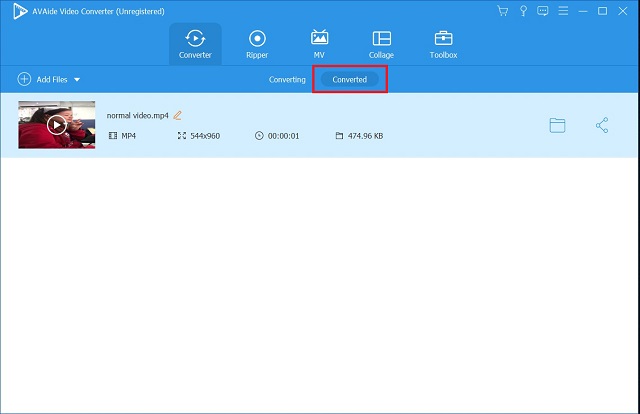Show the Converting list

[x=287, y=80]
